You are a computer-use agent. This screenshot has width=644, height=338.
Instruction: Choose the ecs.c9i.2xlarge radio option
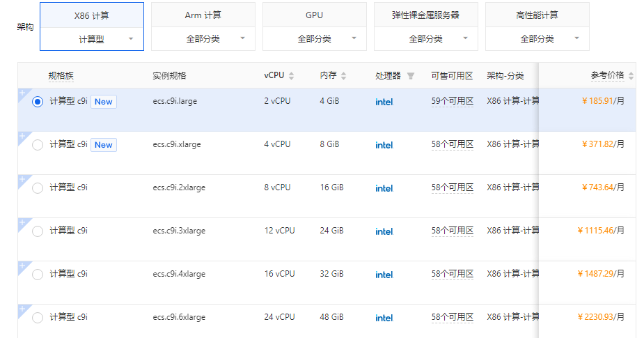[x=38, y=188]
